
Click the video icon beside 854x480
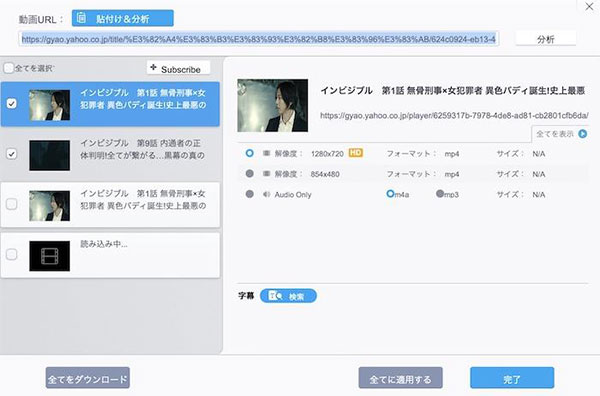pos(267,174)
